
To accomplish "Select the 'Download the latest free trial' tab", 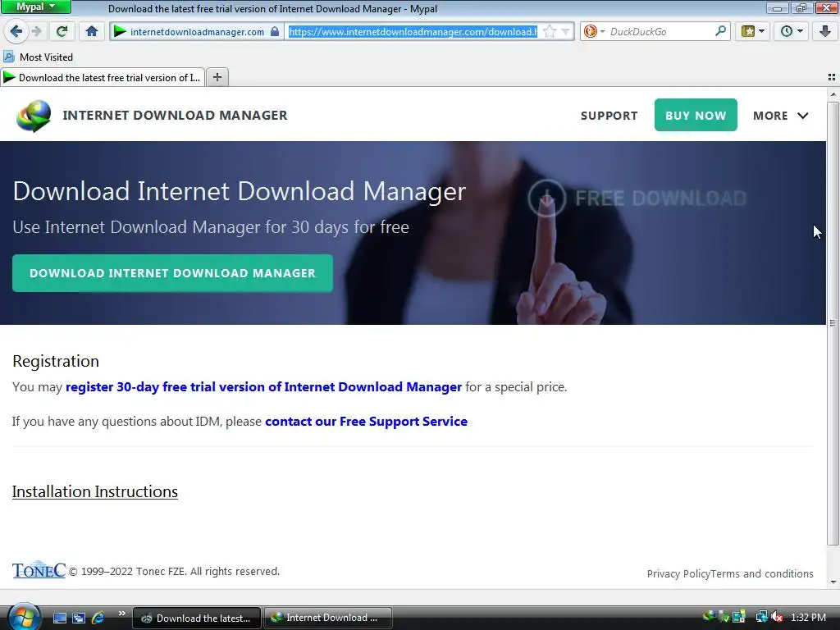I will click(103, 78).
